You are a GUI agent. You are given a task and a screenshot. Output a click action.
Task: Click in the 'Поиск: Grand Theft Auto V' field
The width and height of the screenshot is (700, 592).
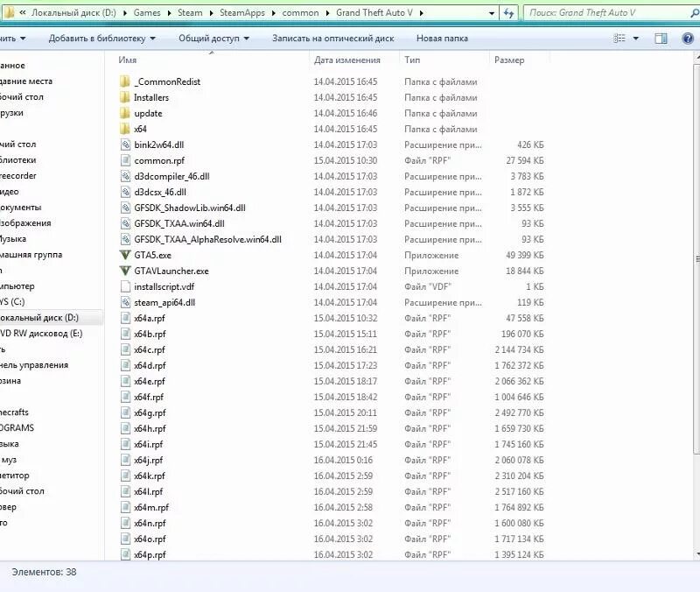tap(607, 13)
